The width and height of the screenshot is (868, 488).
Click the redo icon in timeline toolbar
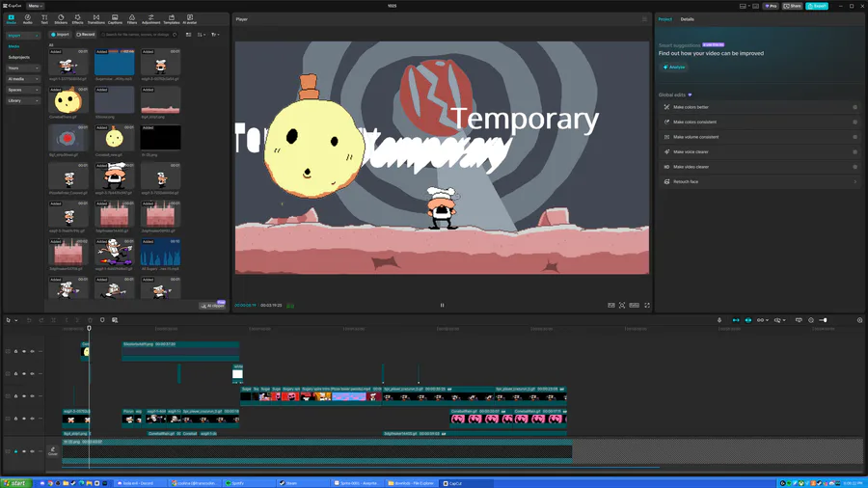click(41, 320)
